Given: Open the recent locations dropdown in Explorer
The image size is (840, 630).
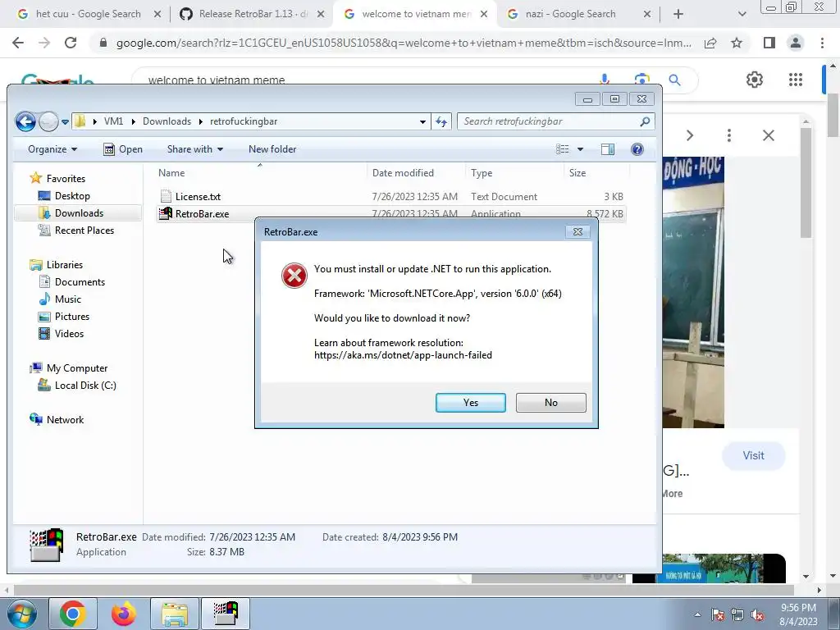Looking at the screenshot, I should 65,122.
